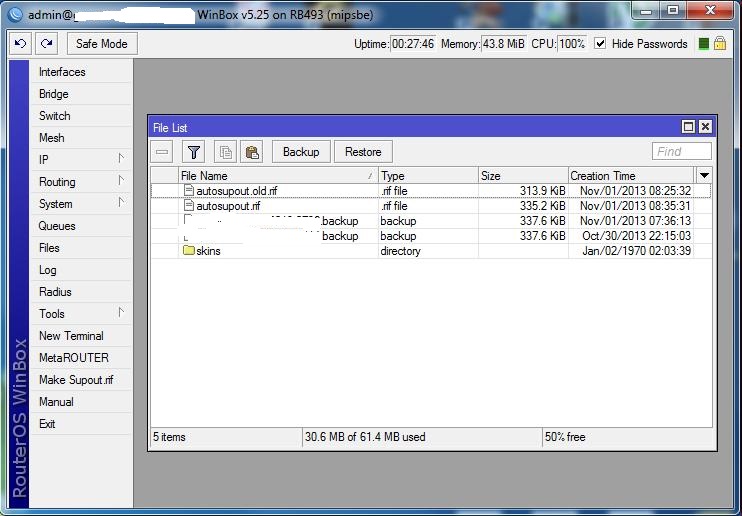Click the autosupout.old.rif document icon
742x516 pixels.
(189, 190)
